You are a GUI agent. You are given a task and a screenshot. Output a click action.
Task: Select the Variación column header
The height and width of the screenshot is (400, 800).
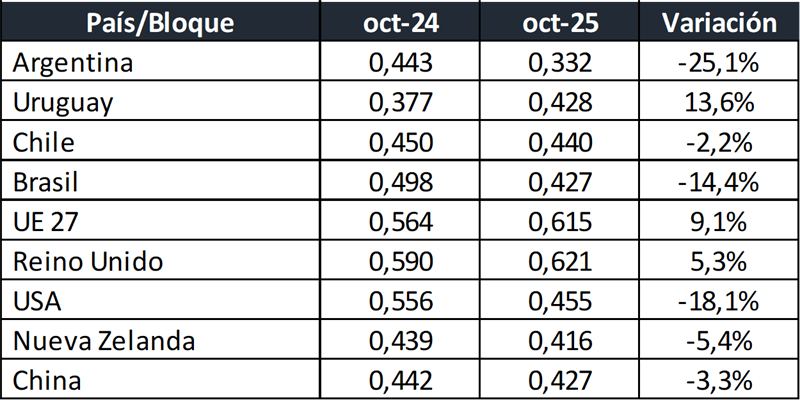click(717, 22)
